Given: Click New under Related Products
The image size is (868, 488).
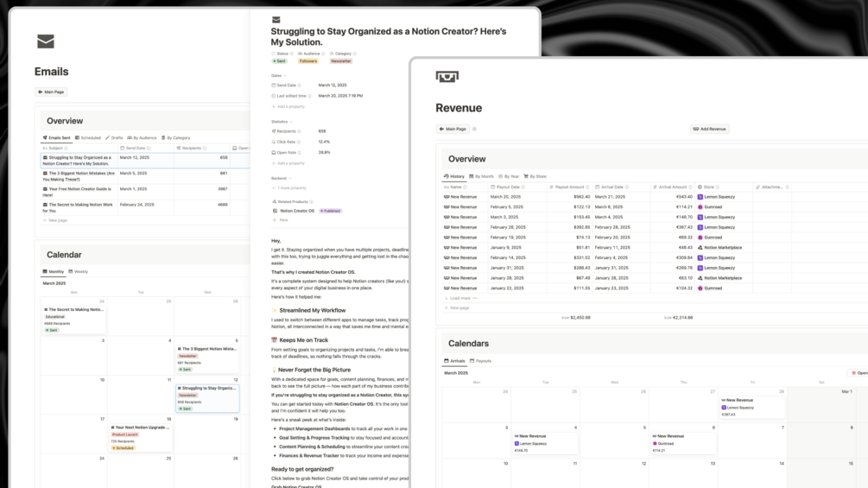Looking at the screenshot, I should click(280, 220).
